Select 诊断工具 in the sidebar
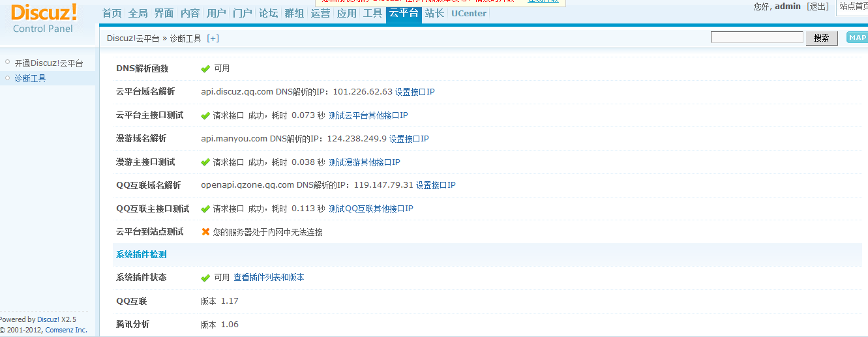Screen dimensions: 868x337 [x=30, y=78]
